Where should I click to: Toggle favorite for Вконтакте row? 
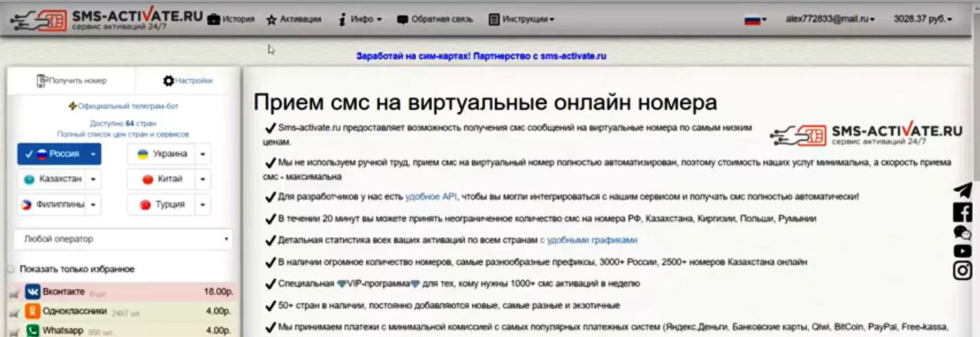[x=13, y=293]
